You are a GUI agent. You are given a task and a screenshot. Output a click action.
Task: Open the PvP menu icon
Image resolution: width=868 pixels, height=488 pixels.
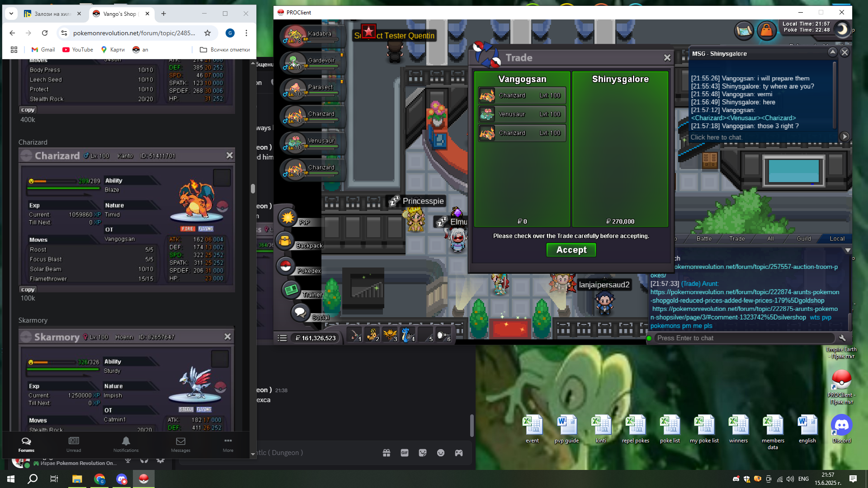pos(288,218)
